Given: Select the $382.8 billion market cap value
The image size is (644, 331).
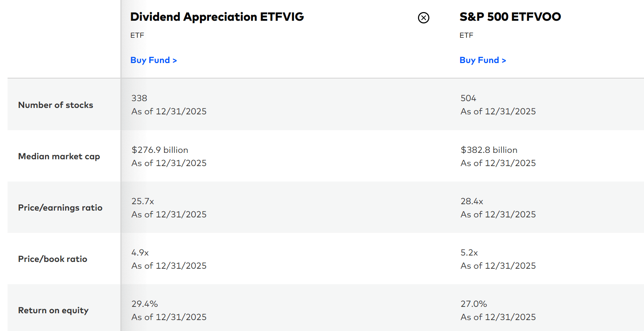Looking at the screenshot, I should 489,150.
